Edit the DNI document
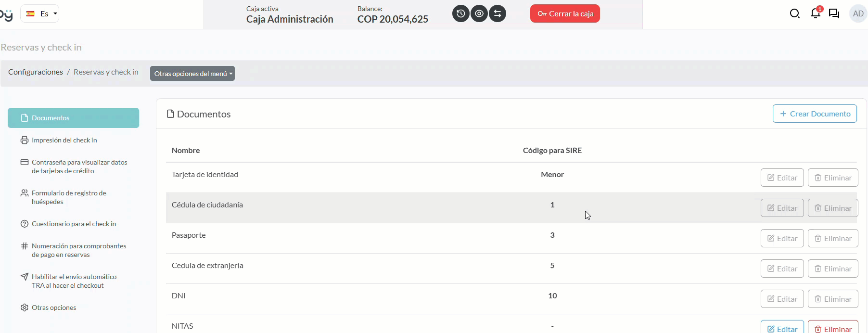The width and height of the screenshot is (868, 333). pyautogui.click(x=782, y=299)
